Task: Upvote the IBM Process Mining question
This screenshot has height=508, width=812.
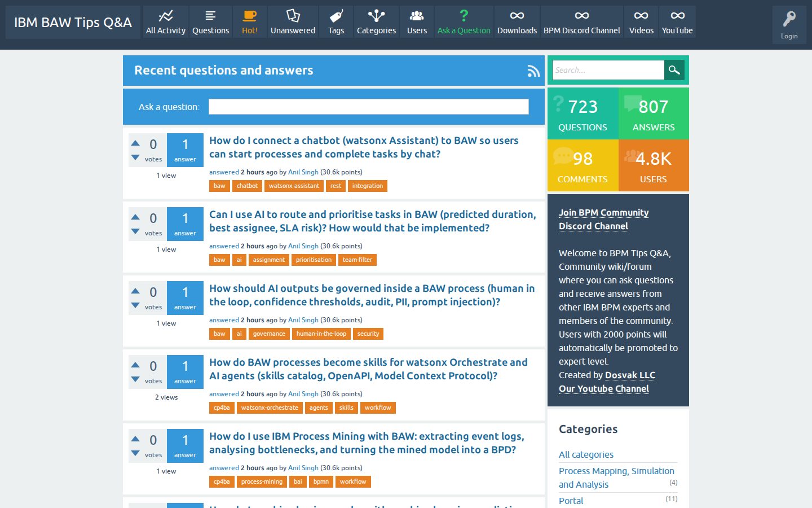Action: (x=135, y=439)
